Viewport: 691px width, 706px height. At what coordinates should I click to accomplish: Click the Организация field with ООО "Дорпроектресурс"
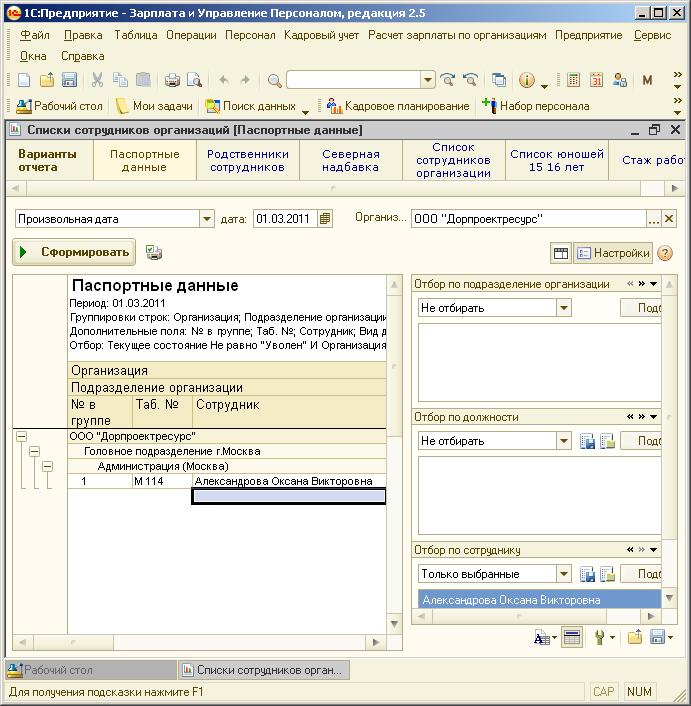pyautogui.click(x=528, y=219)
